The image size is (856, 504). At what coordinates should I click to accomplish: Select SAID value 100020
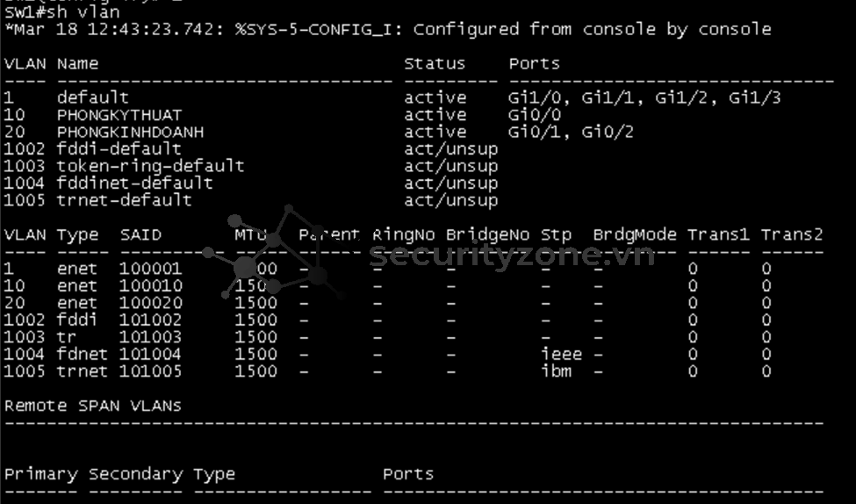pos(151,303)
